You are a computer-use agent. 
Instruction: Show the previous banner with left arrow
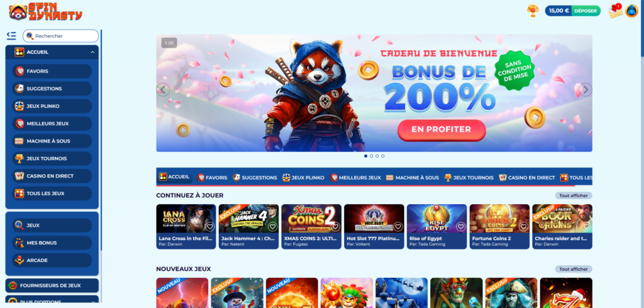(163, 89)
